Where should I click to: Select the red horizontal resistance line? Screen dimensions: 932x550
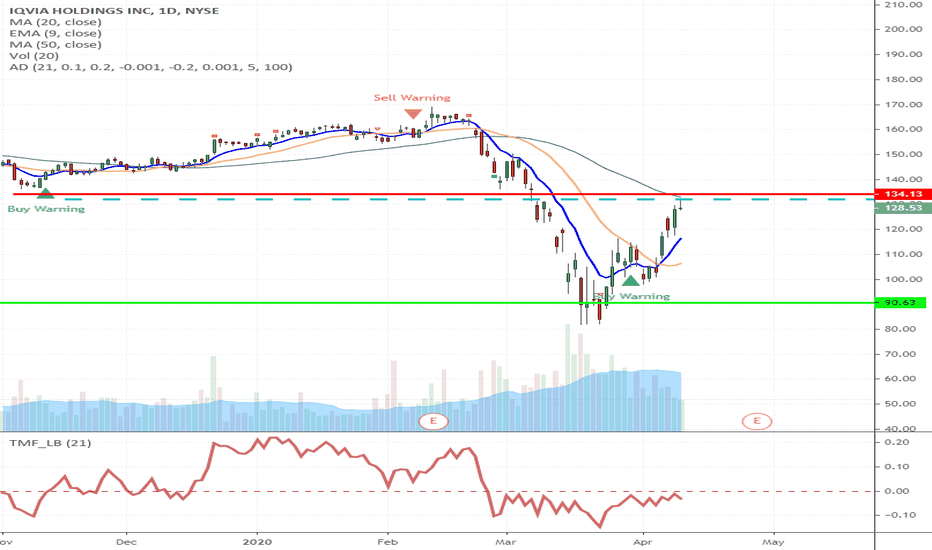point(445,194)
